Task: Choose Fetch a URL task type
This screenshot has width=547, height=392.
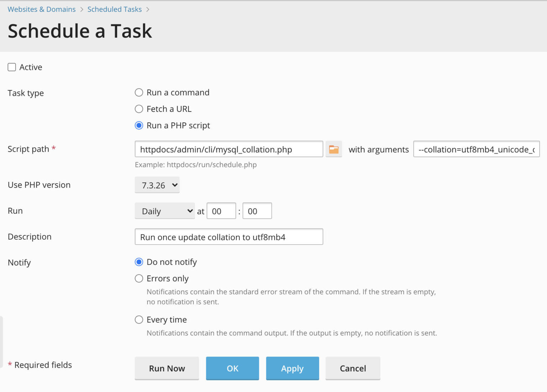Action: click(139, 109)
